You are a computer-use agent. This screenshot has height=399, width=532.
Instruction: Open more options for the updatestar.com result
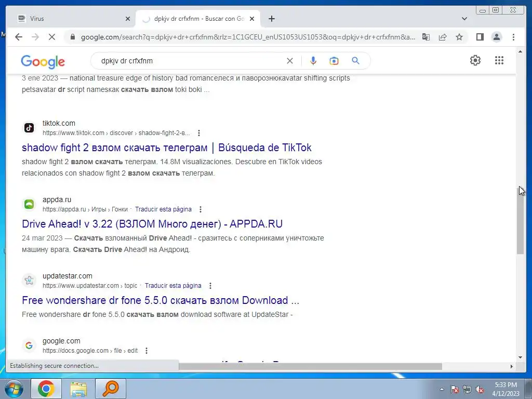210,286
